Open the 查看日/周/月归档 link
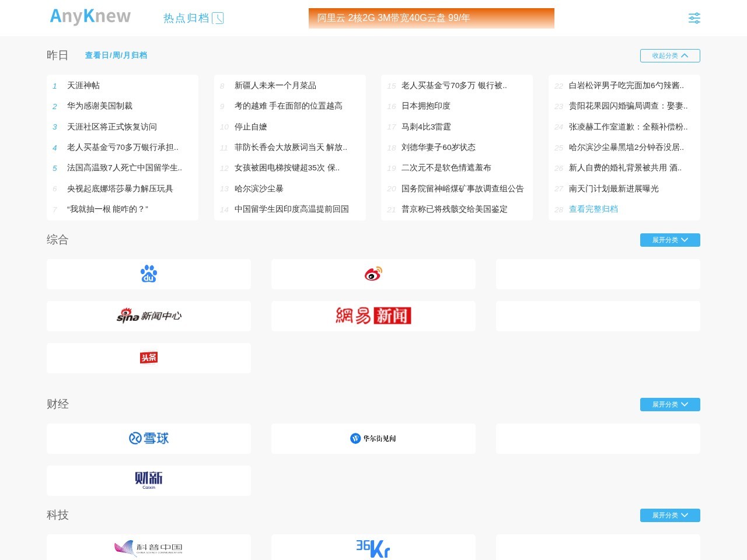 click(116, 55)
